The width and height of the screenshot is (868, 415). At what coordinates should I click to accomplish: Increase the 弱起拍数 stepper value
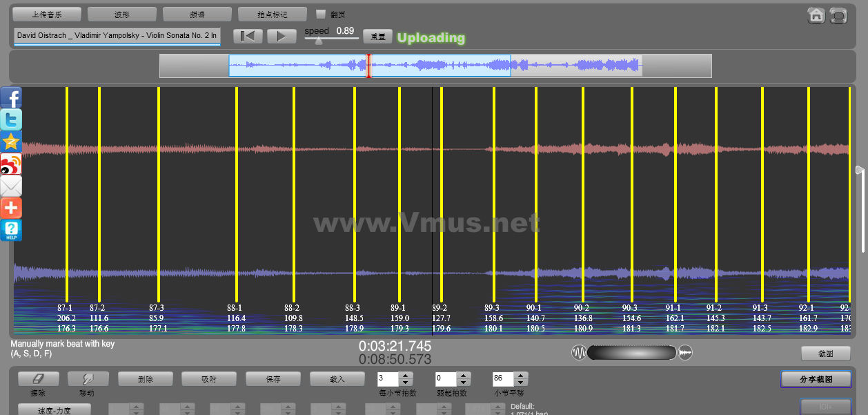[x=463, y=375]
